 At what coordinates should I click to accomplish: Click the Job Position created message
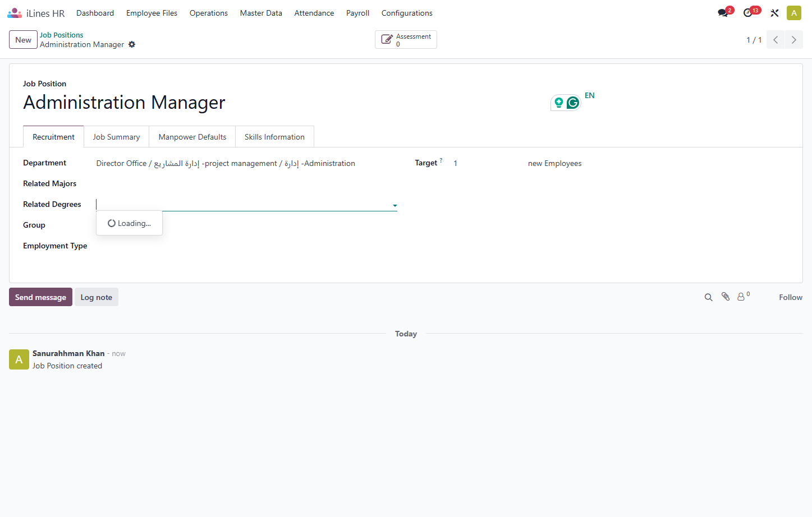click(67, 366)
